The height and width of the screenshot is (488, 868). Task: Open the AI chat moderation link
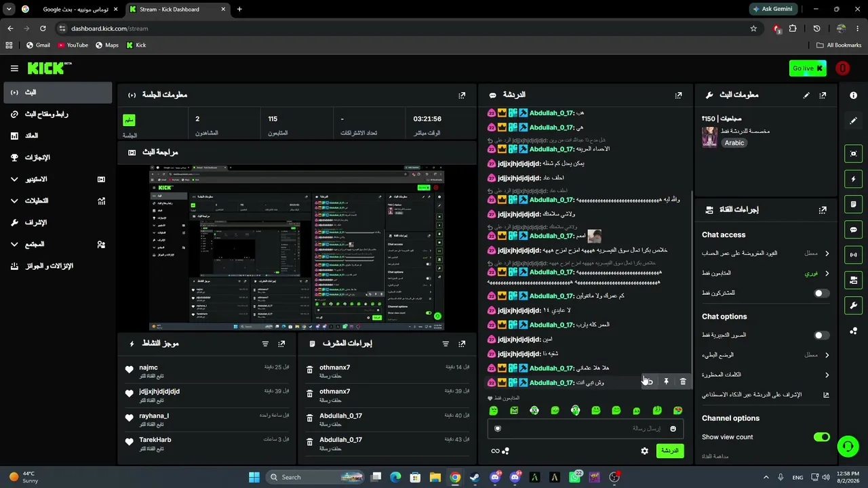[766, 395]
